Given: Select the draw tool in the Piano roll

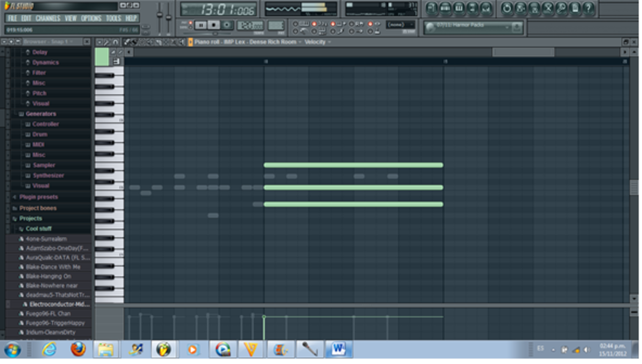Looking at the screenshot, I should click(127, 42).
